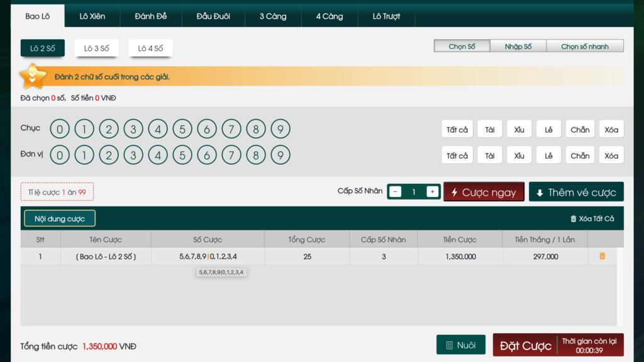Pick digit 9 in the Chục row
Image resolution: width=644 pixels, height=362 pixels.
tap(280, 130)
